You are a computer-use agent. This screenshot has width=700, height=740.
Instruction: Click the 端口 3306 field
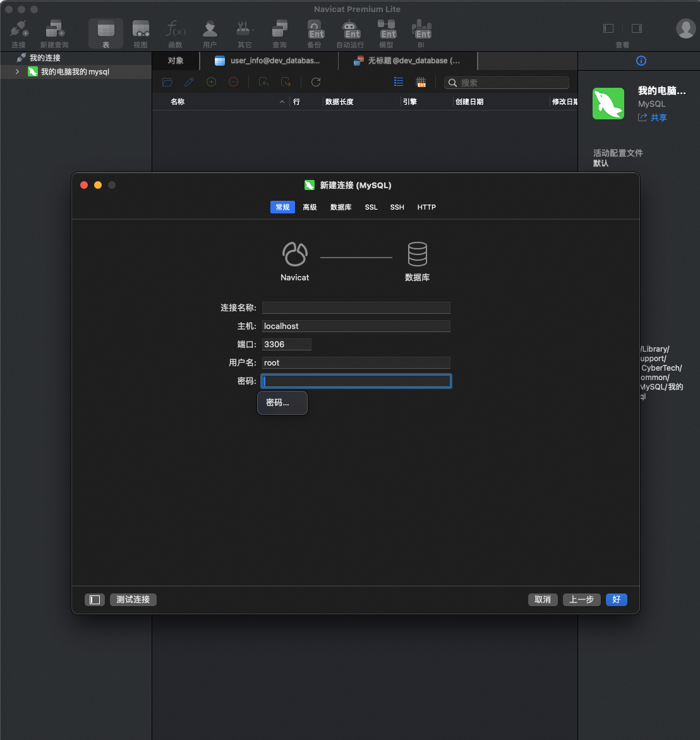tap(287, 345)
